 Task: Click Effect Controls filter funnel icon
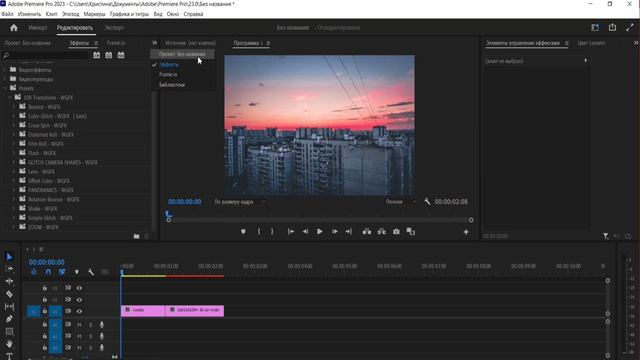(x=606, y=236)
